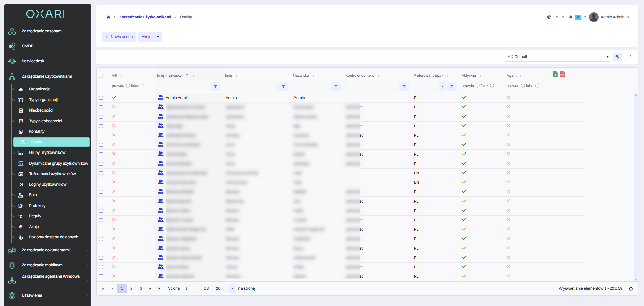644x306 pixels.
Task: Select VIP filter radio 'prawda'
Action: (x=128, y=86)
